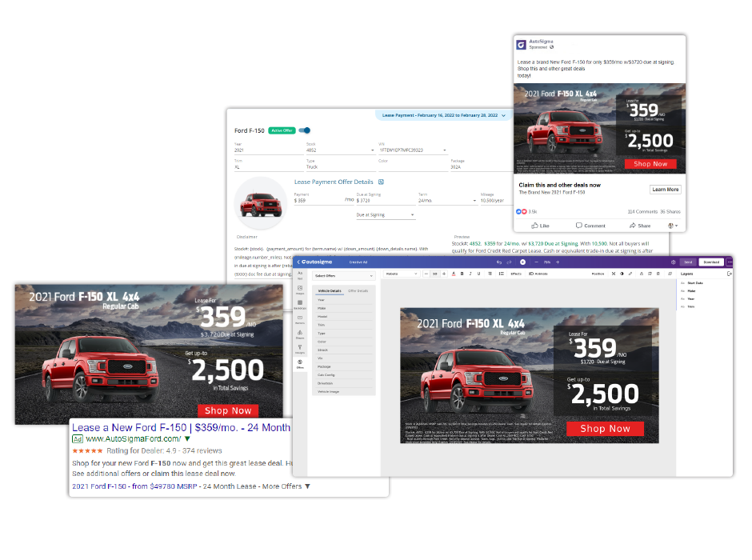This screenshot has width=752, height=560.
Task: Select the Model item in Vehicle Details list
Action: tap(344, 317)
